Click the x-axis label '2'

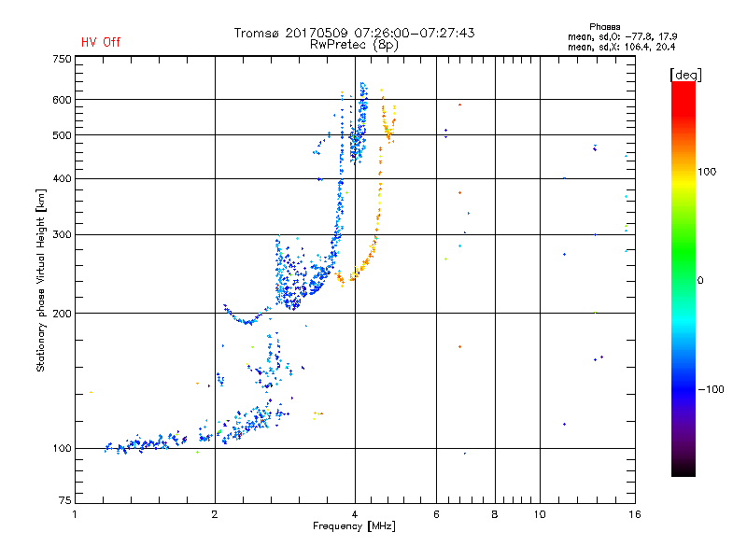pos(215,514)
